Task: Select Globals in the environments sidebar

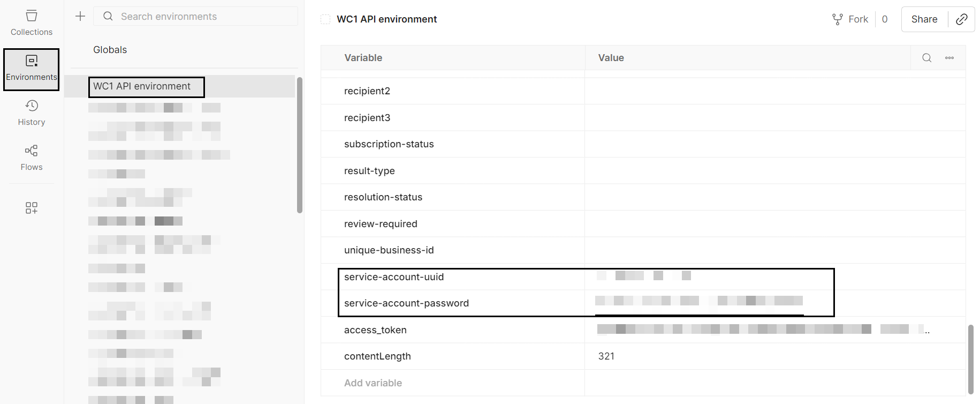Action: tap(110, 49)
